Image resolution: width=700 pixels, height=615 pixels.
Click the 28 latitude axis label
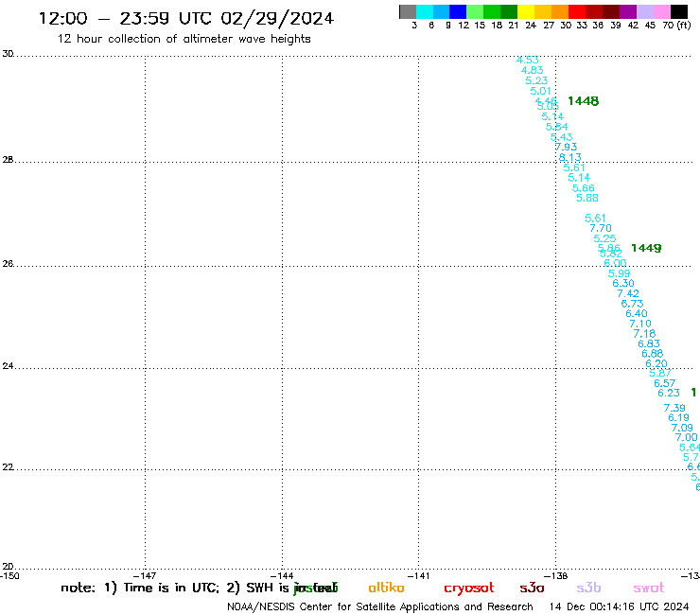point(8,160)
